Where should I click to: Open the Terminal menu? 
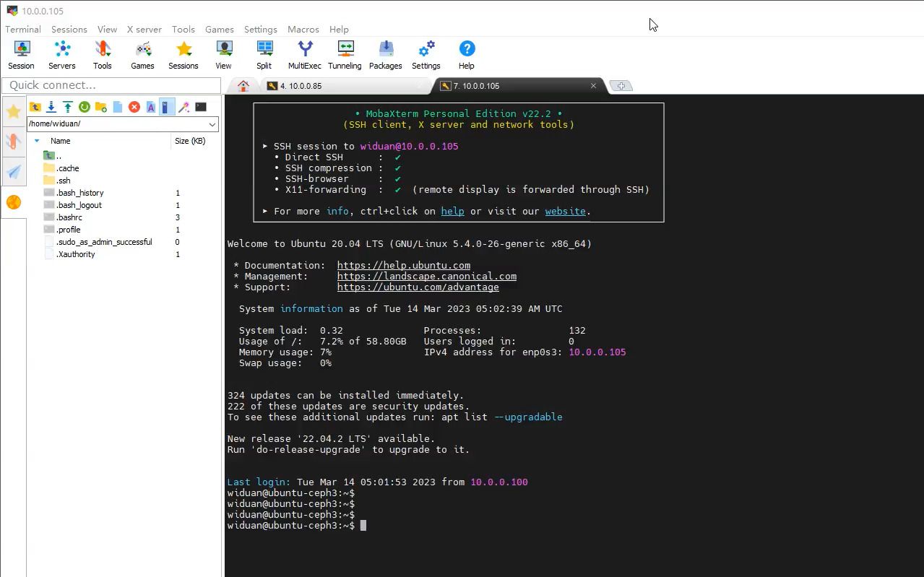[x=23, y=30]
